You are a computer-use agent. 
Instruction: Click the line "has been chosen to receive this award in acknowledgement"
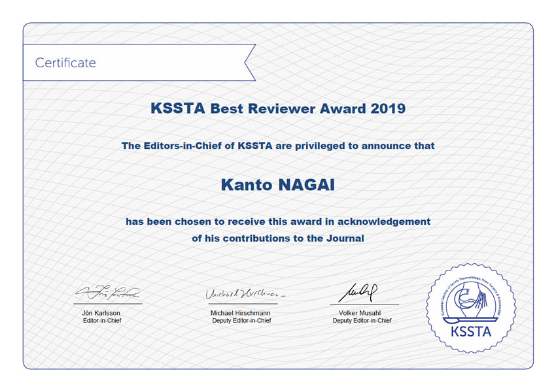pyautogui.click(x=278, y=221)
